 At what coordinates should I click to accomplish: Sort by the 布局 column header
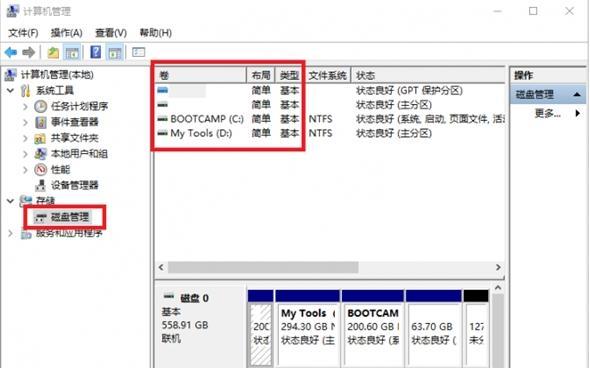click(261, 75)
